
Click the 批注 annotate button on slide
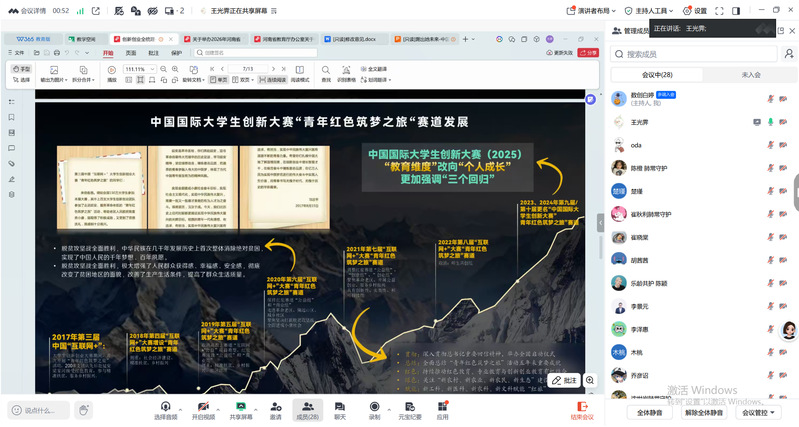[564, 380]
